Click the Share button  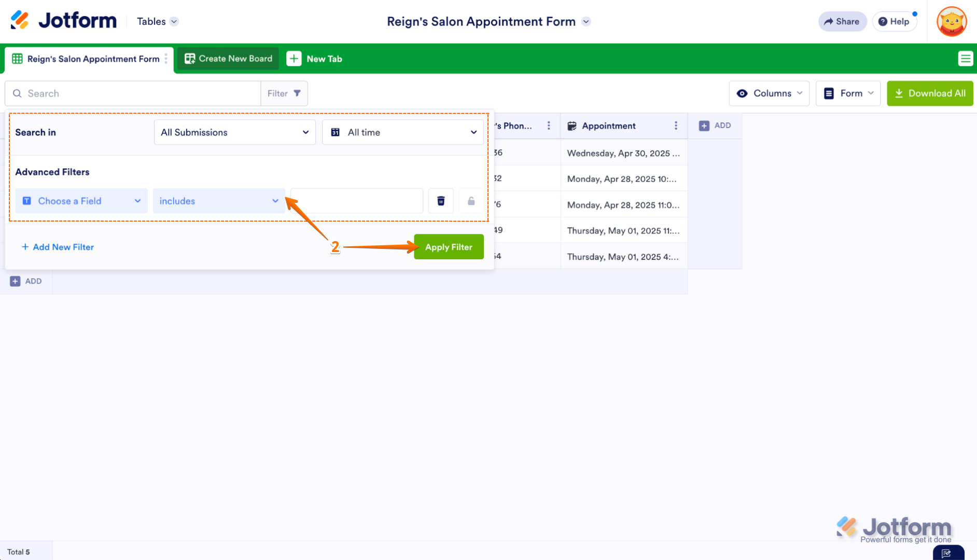point(842,21)
